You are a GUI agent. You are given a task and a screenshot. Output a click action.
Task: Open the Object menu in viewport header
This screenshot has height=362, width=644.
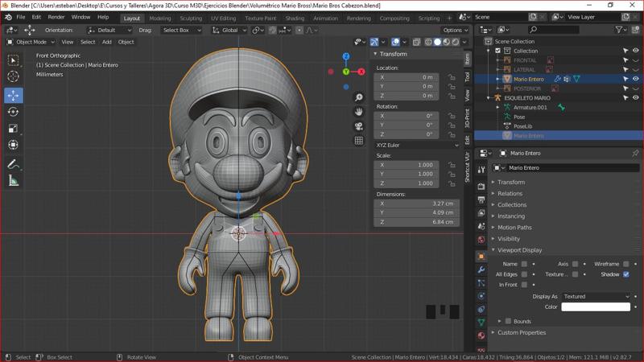point(126,42)
